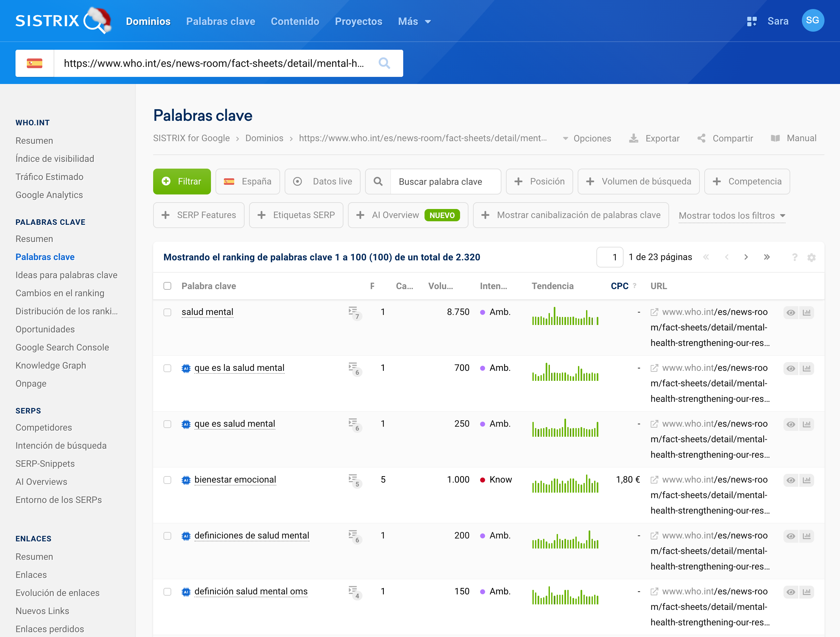Screen dimensions: 840x637
Task: Show chart history icon for bienestar emocional
Action: (807, 480)
